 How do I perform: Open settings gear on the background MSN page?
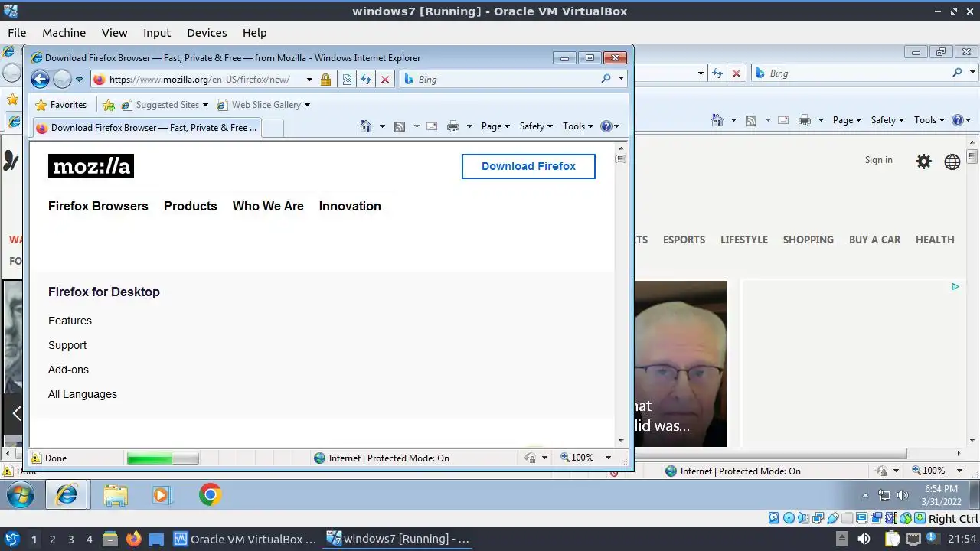924,161
